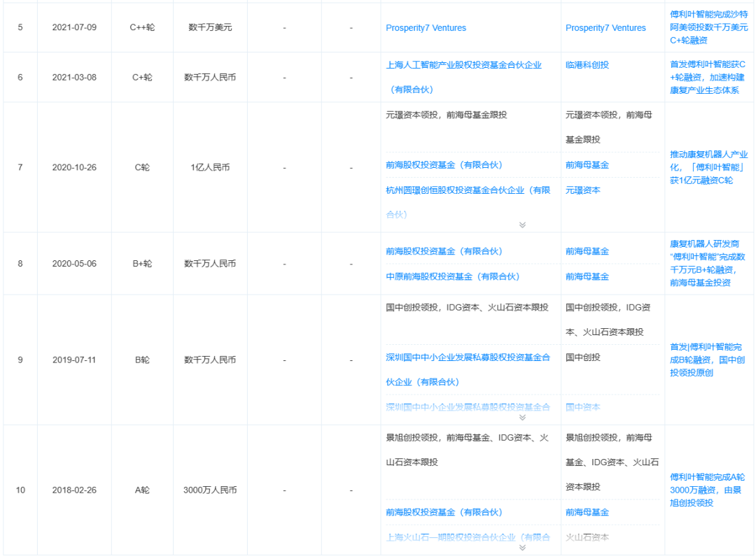Open 前海股权投资基金 link in A轮 row
The height and width of the screenshot is (559, 756).
(x=444, y=512)
